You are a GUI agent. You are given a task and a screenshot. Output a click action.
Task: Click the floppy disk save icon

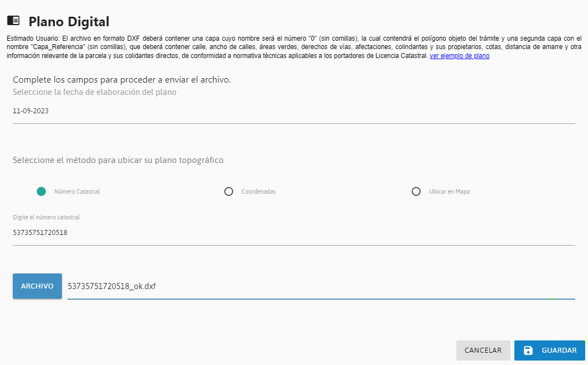[528, 350]
